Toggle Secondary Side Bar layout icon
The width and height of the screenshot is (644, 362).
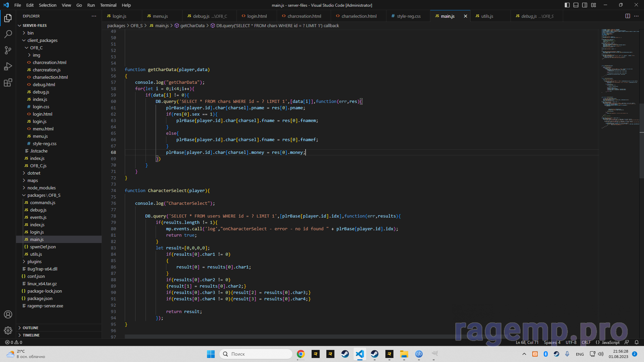585,5
